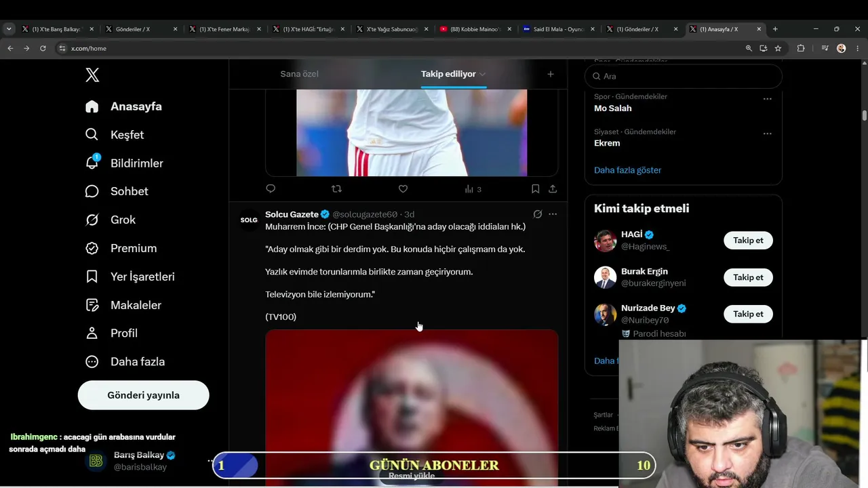Screen dimensions: 868x488
Task: Like the post above Solcu Gazete
Action: [x=403, y=189]
